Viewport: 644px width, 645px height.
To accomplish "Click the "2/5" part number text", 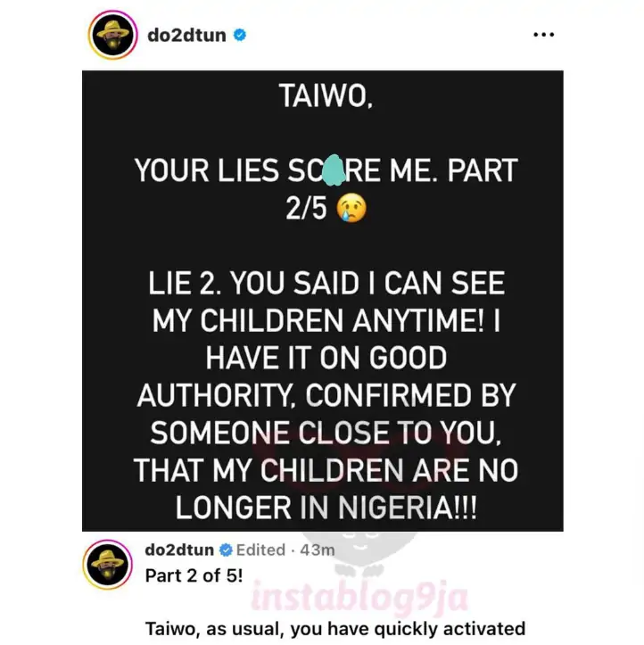I will [x=306, y=209].
